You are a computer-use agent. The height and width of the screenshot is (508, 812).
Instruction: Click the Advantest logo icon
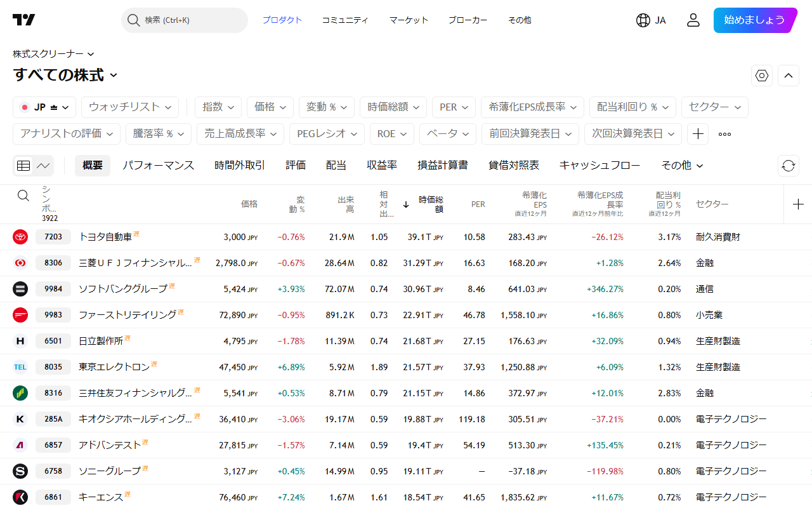20,445
